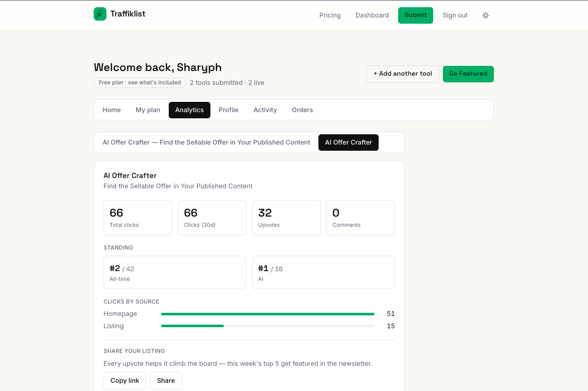Click the 'Homepage' source label
Viewport: 588px width, 391px height.
point(120,314)
